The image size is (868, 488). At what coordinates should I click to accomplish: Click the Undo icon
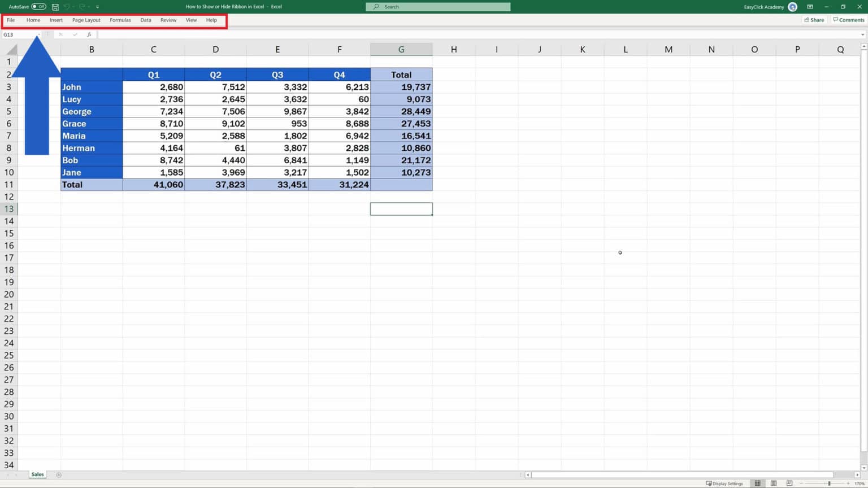pos(67,7)
